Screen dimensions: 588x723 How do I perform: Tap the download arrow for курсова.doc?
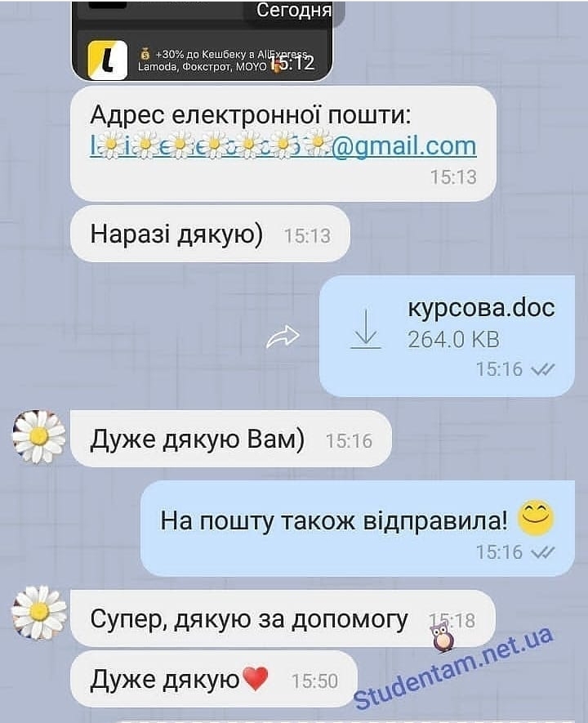pyautogui.click(x=365, y=329)
